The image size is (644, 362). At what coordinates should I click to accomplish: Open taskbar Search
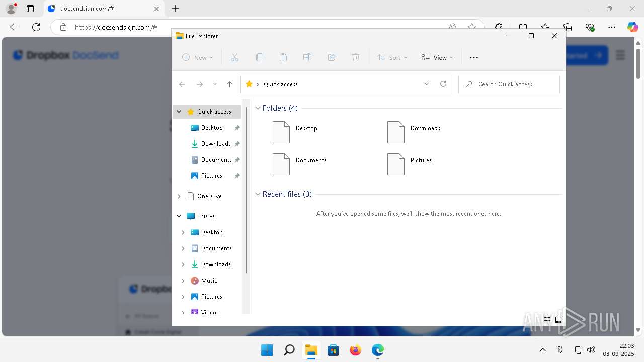pyautogui.click(x=289, y=350)
